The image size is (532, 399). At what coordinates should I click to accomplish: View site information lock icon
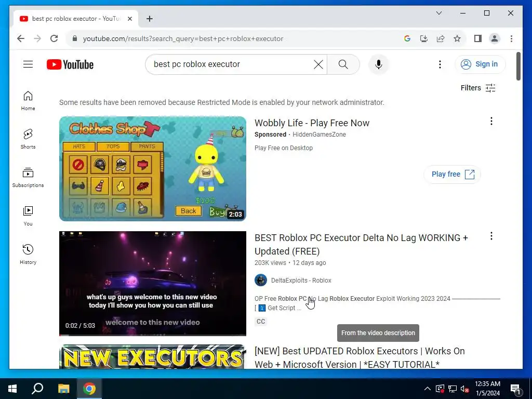point(75,38)
